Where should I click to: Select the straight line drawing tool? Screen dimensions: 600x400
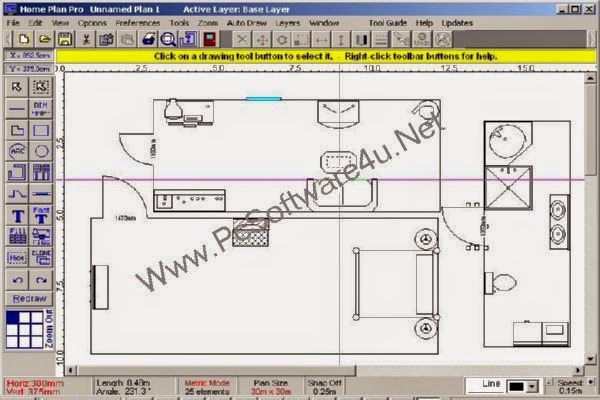[17, 109]
